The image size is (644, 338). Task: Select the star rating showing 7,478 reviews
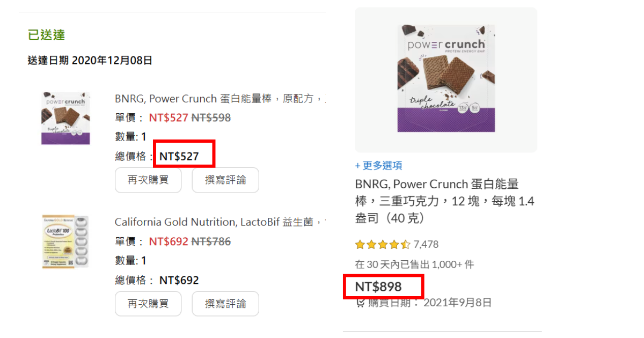382,244
